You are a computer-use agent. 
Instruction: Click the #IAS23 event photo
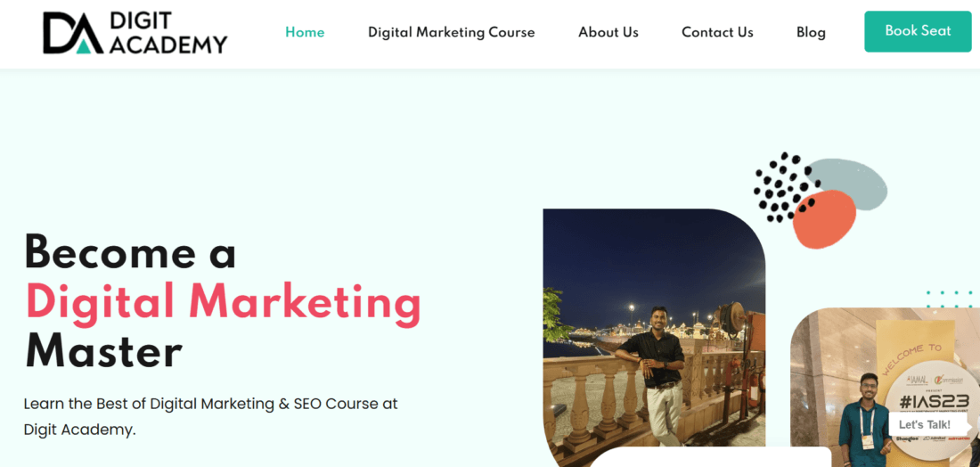(885, 387)
